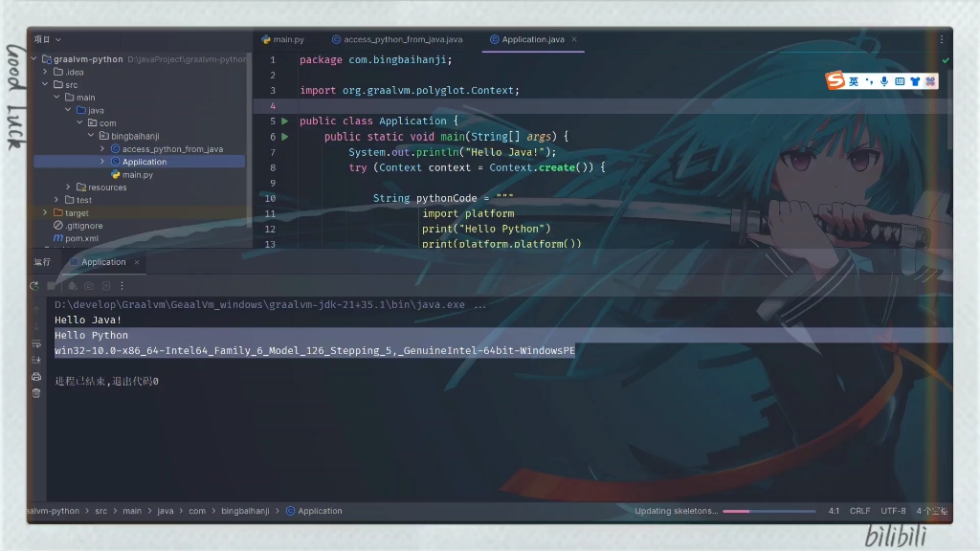Click the scroll down arrow in console gutter
The width and height of the screenshot is (980, 551).
36,327
